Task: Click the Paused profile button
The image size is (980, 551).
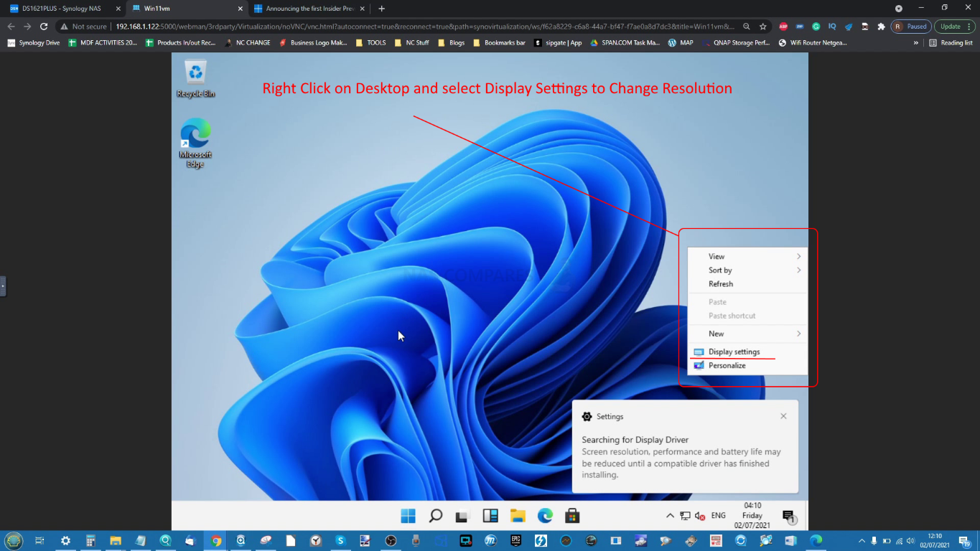Action: (910, 26)
